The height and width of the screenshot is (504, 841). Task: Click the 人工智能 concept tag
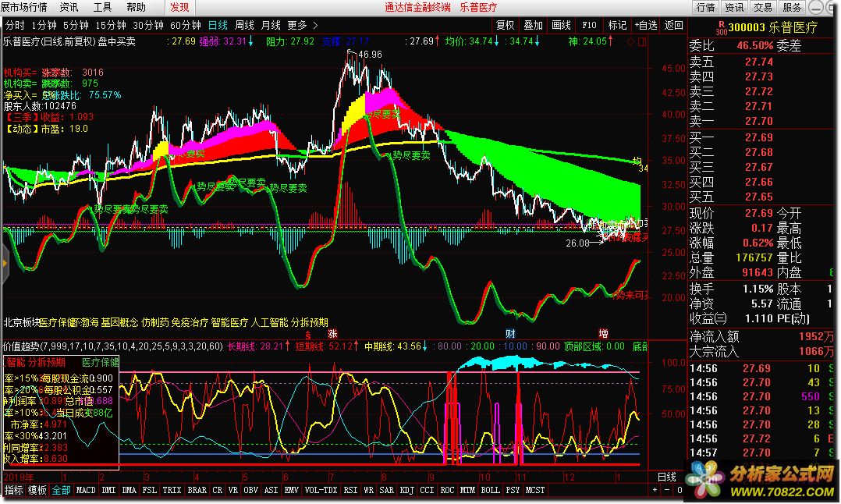[269, 322]
